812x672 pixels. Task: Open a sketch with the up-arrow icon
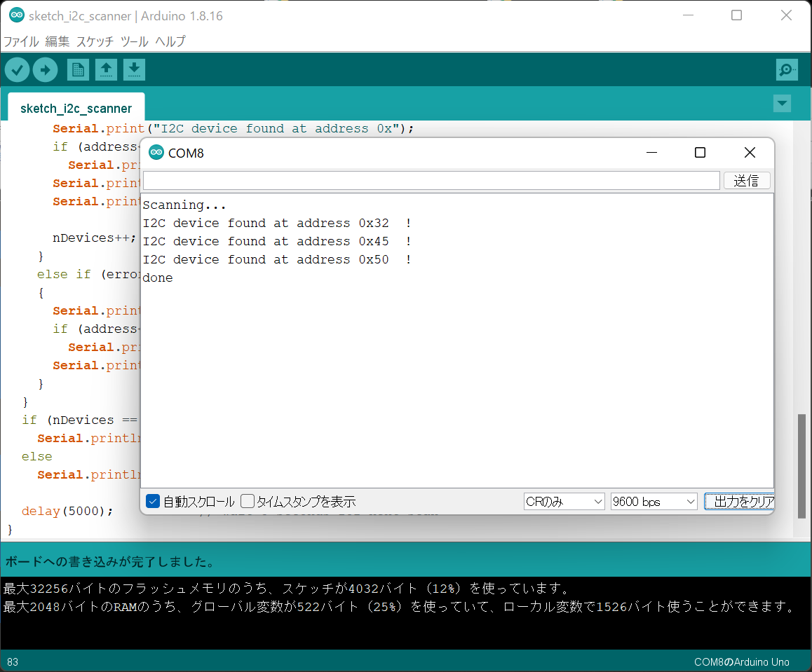(x=106, y=70)
